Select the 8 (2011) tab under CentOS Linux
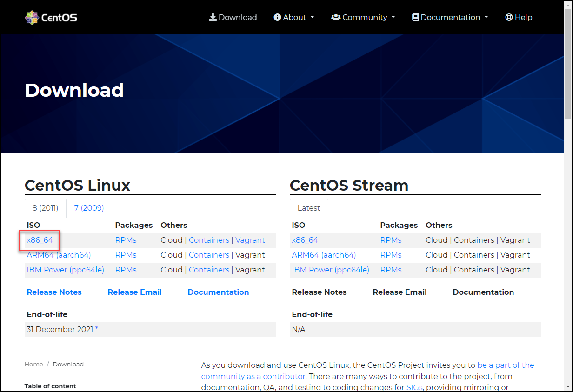The image size is (573, 392). coord(45,208)
